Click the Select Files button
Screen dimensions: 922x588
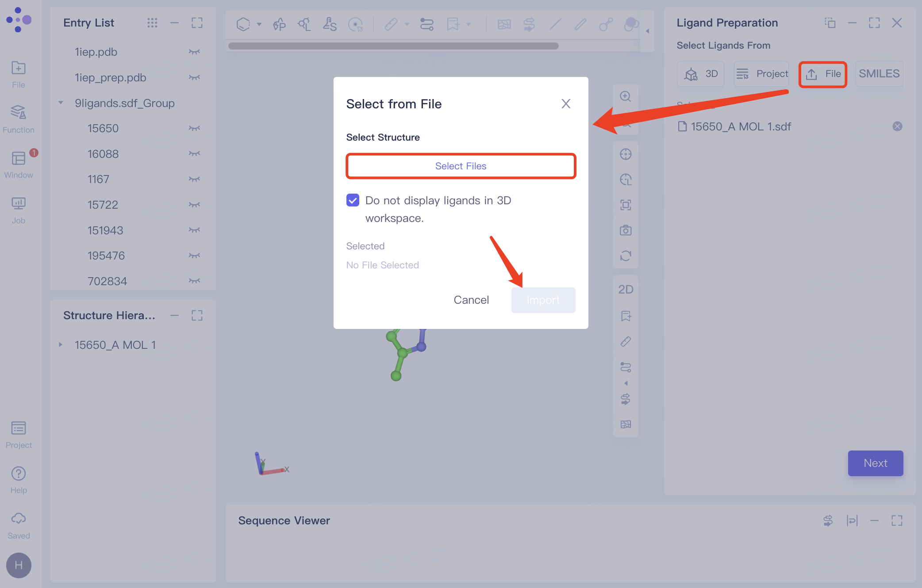click(461, 166)
